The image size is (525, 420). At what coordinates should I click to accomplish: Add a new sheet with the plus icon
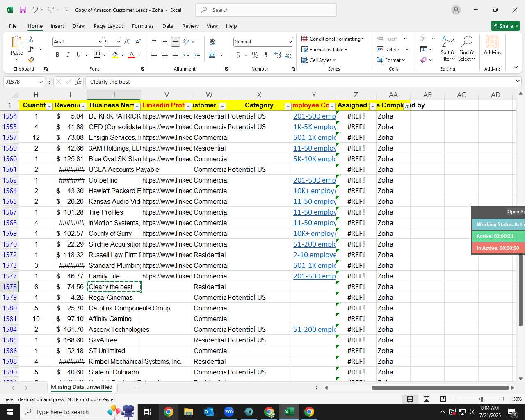coord(137,388)
